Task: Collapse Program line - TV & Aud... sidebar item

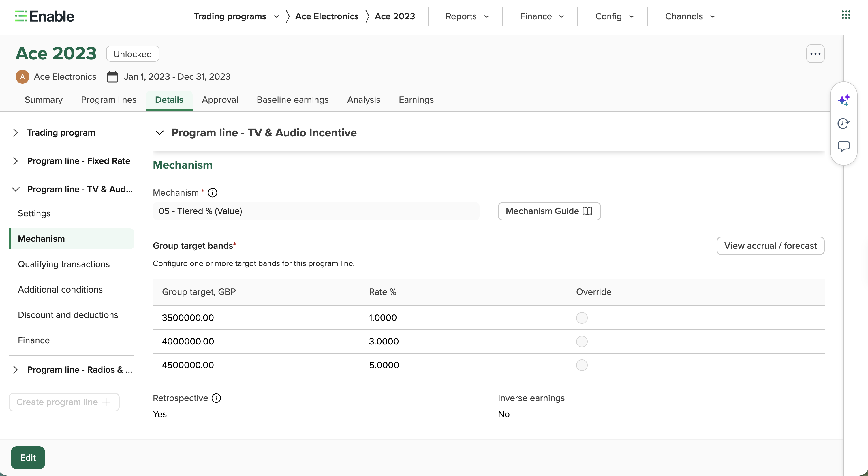Action: pos(72,189)
